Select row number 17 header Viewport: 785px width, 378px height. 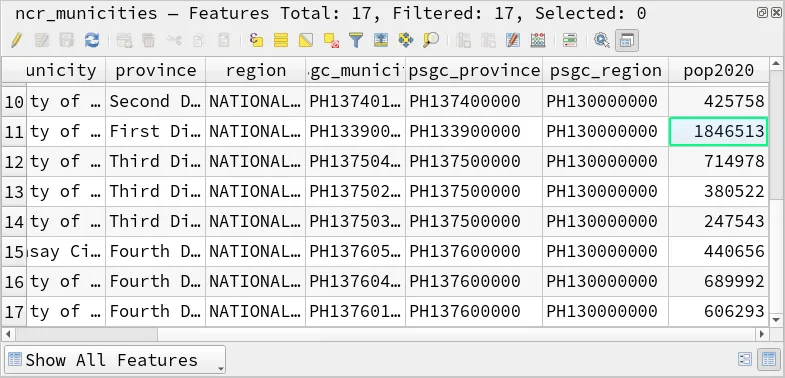[14, 312]
